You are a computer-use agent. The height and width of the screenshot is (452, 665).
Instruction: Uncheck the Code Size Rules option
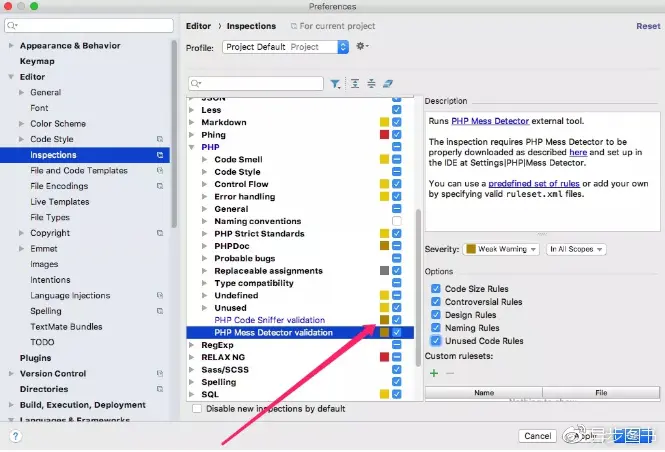[436, 289]
